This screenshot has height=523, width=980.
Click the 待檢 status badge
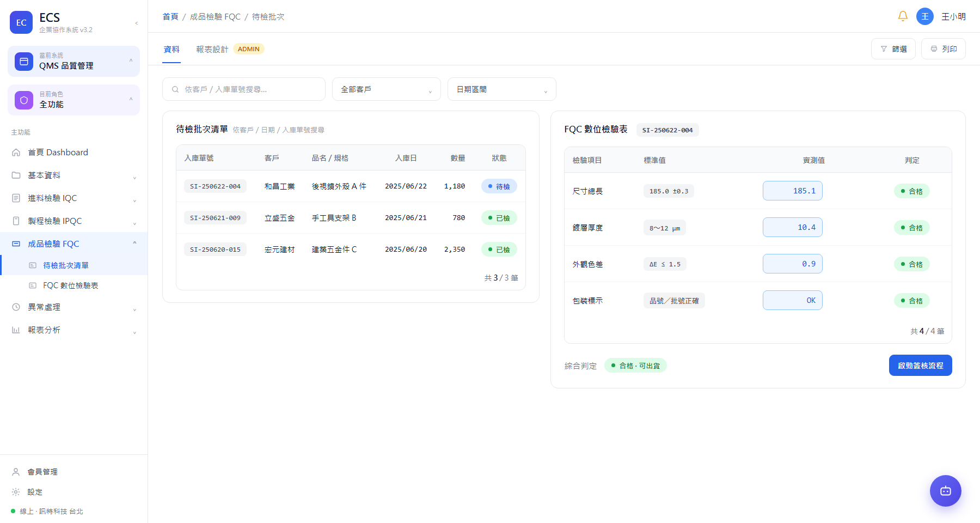[x=499, y=186]
